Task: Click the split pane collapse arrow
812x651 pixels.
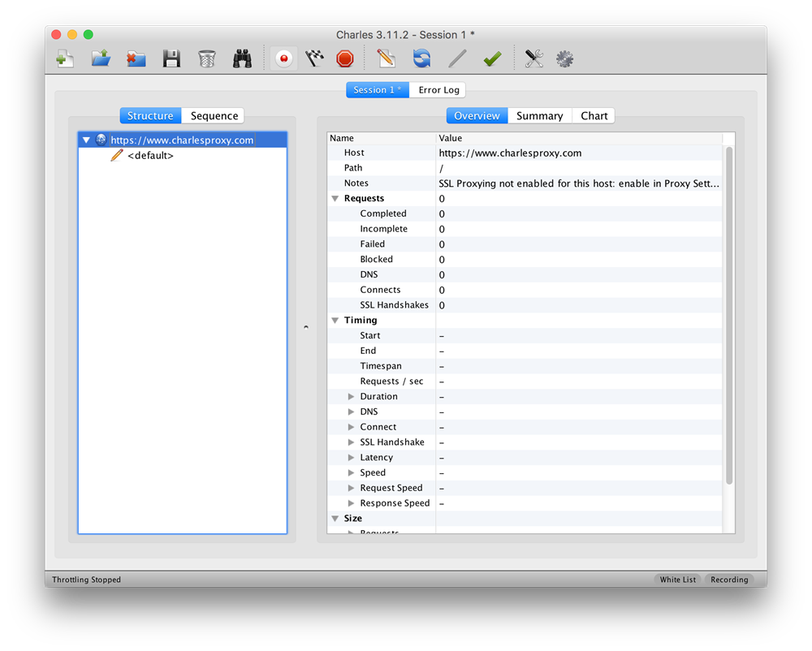Action: [x=306, y=327]
